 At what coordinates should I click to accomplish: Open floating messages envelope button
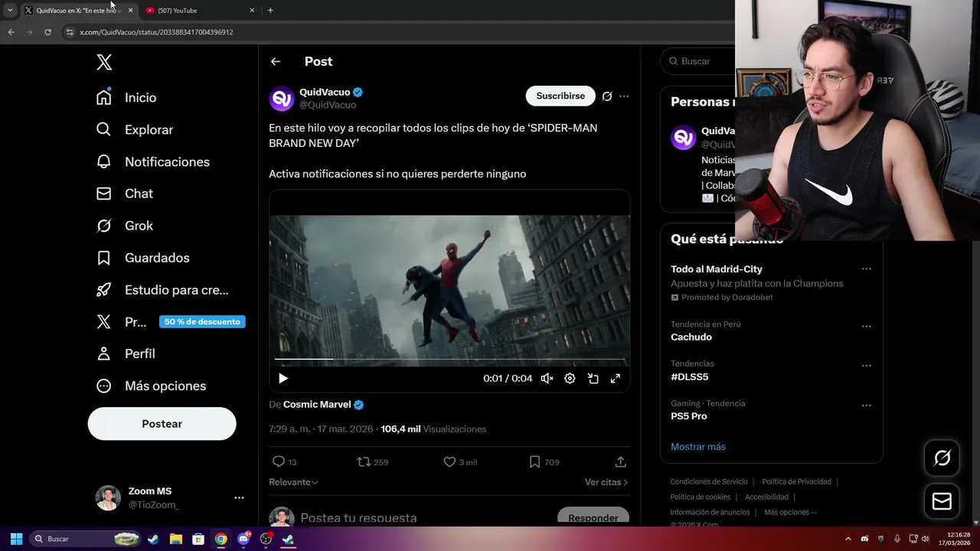coord(942,501)
